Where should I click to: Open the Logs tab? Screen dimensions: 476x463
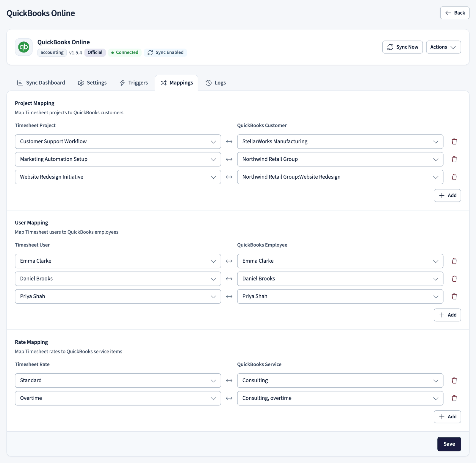tap(216, 83)
